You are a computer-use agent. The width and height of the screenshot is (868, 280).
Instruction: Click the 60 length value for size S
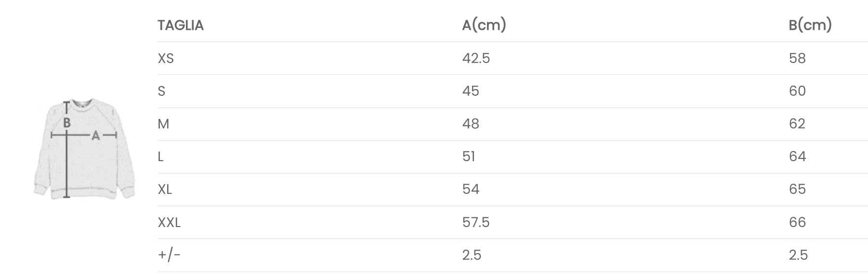click(797, 91)
